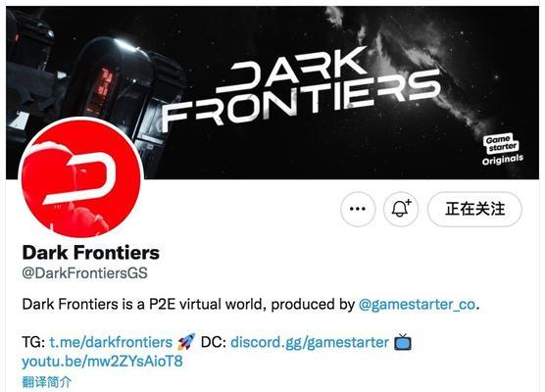Image resolution: width=545 pixels, height=392 pixels.
Task: Visit the discord.gg/gamestarter invite link
Action: pyautogui.click(x=310, y=342)
